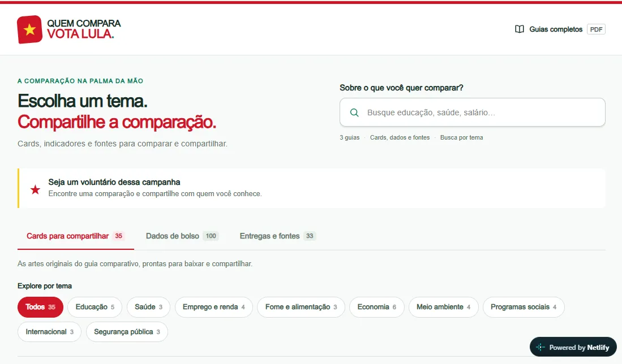Viewport: 622px width, 364px height.
Task: Open the Quem Compara Vota Lula wordmark
Action: click(x=84, y=29)
